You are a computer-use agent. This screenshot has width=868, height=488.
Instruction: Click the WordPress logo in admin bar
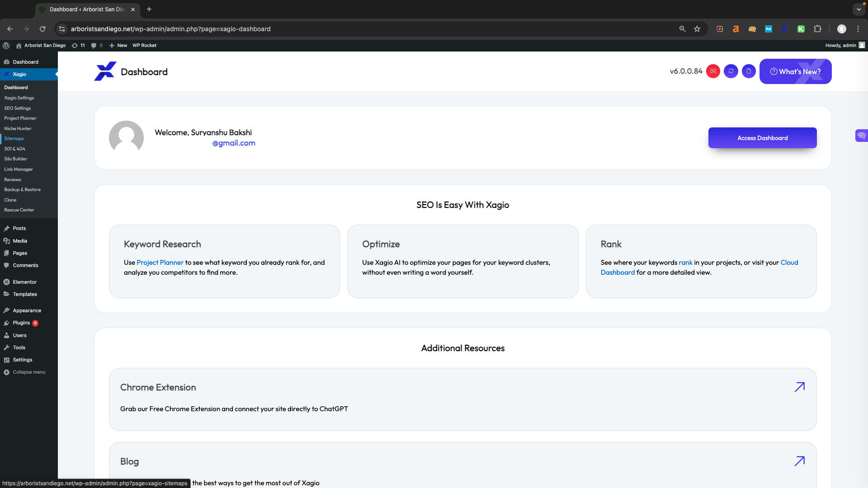click(6, 45)
